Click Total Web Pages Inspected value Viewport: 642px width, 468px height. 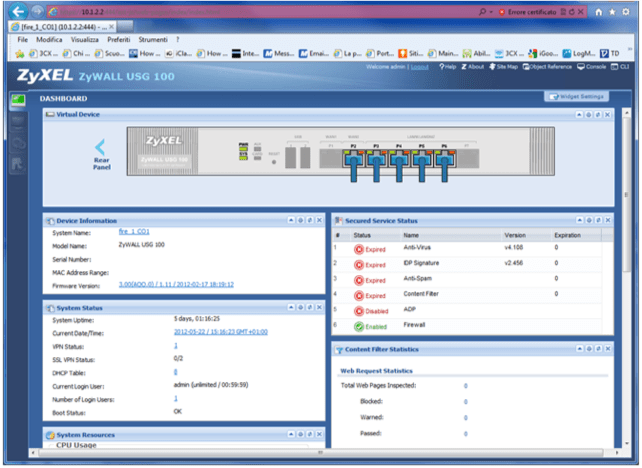point(466,386)
